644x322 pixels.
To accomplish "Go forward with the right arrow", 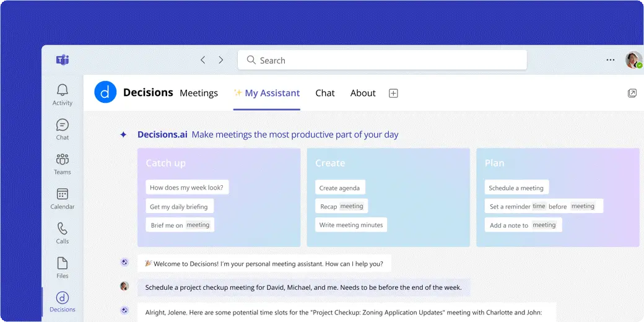I will pos(221,60).
